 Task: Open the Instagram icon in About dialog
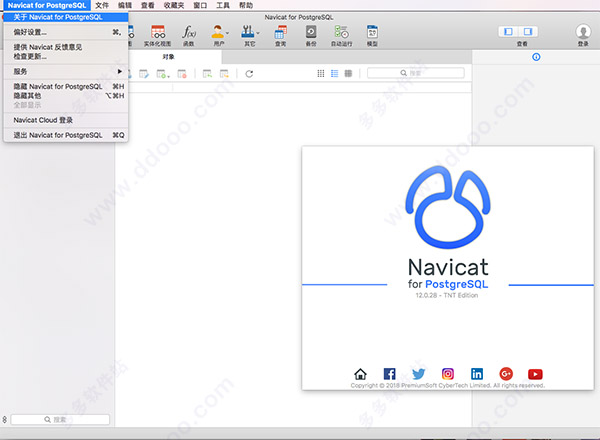pyautogui.click(x=448, y=373)
